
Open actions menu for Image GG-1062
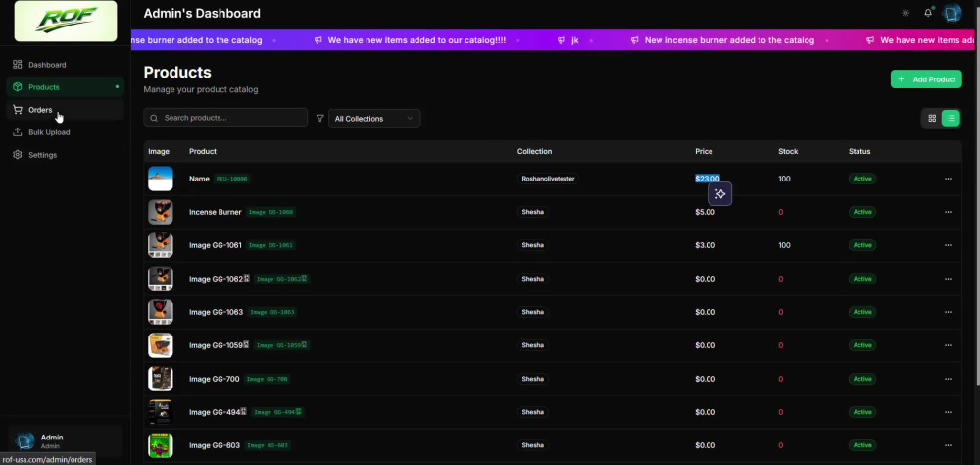tap(948, 279)
